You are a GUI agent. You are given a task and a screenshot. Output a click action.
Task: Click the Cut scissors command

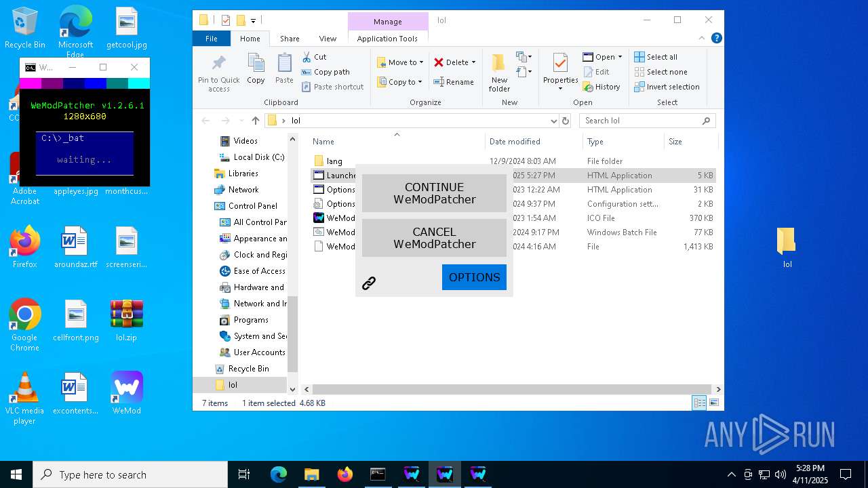(x=314, y=57)
